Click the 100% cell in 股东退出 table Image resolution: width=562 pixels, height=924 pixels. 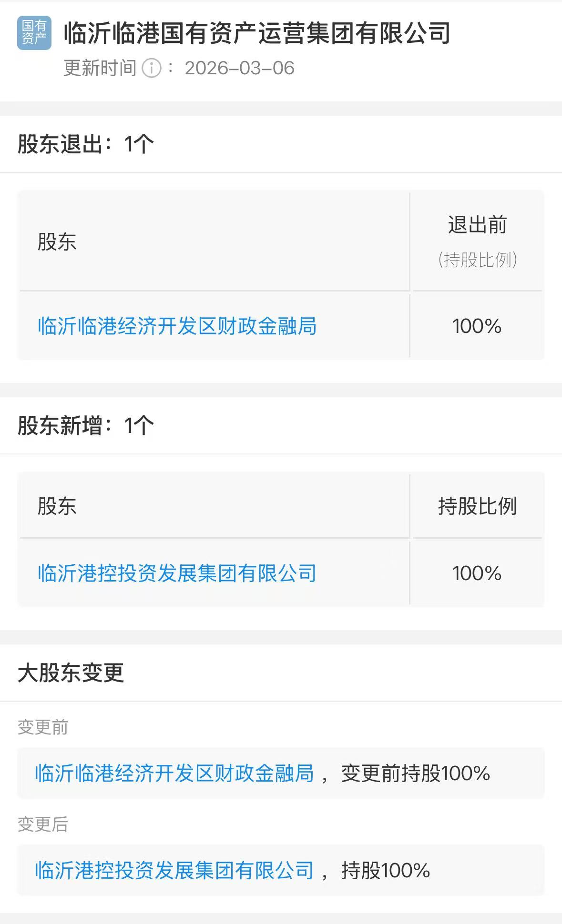tap(477, 326)
